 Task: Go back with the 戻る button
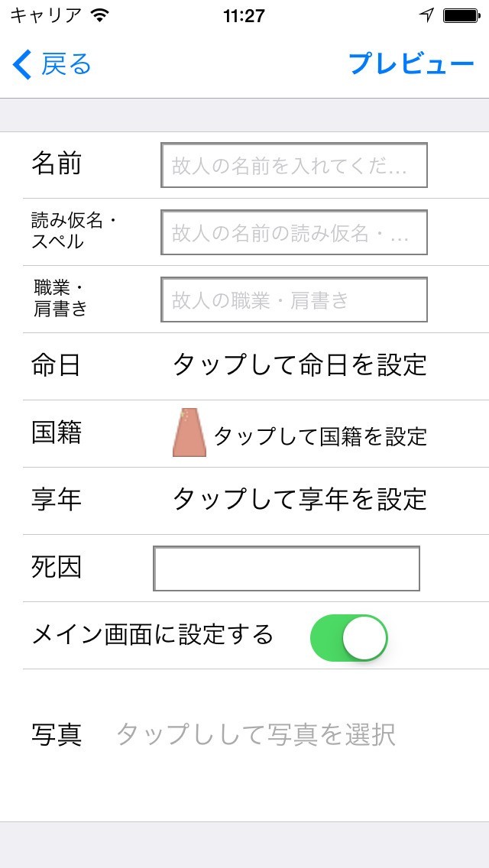[65, 65]
